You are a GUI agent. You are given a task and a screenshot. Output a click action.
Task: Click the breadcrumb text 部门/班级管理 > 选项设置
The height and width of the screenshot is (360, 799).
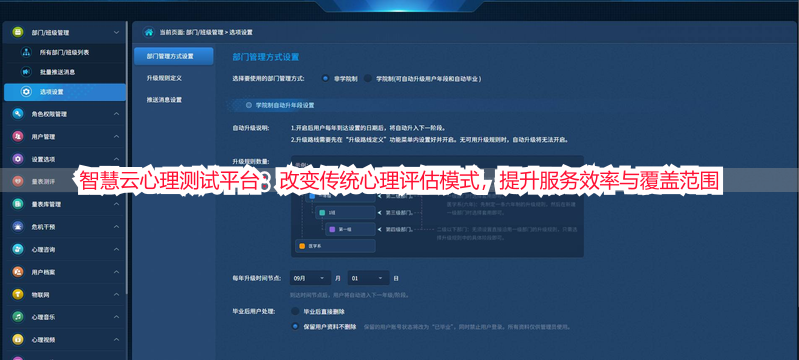point(219,32)
